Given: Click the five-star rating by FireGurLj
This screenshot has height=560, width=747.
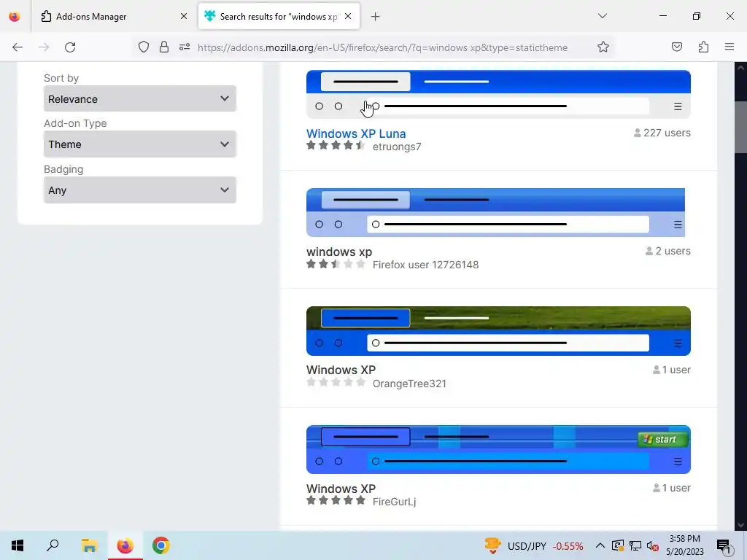Looking at the screenshot, I should [x=336, y=500].
